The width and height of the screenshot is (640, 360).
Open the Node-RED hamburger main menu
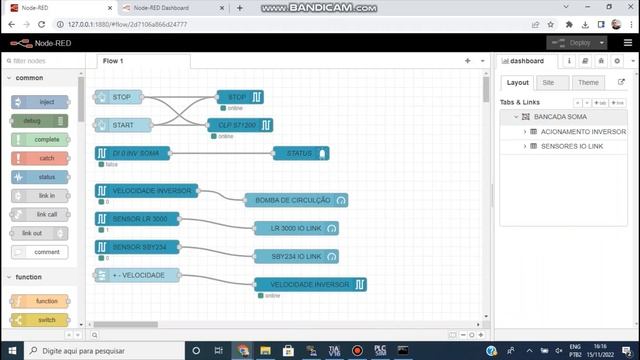coord(628,43)
